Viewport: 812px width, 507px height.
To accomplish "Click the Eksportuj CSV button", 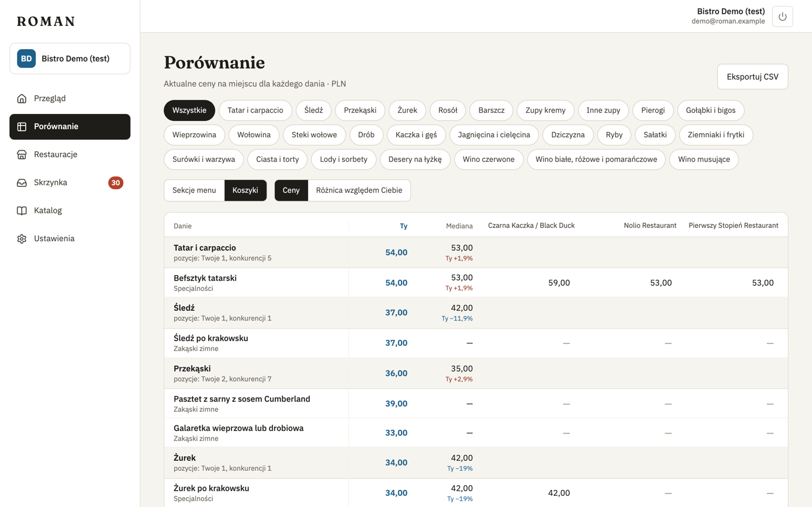I will (752, 77).
